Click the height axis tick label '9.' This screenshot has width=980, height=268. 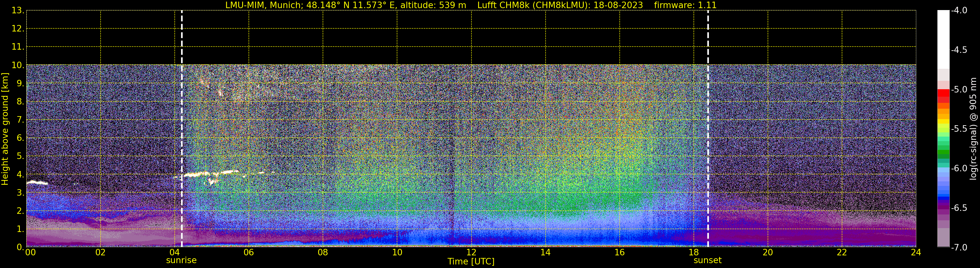point(20,83)
